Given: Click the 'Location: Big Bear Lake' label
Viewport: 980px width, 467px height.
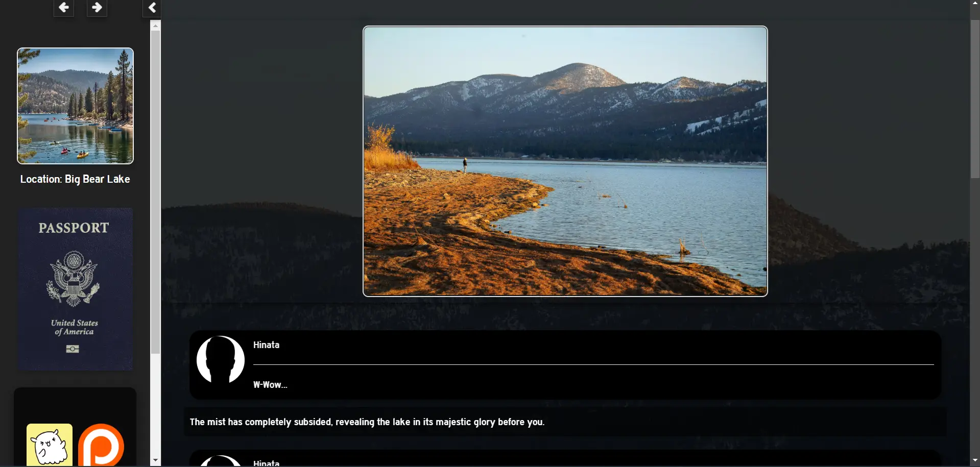Looking at the screenshot, I should (x=75, y=179).
